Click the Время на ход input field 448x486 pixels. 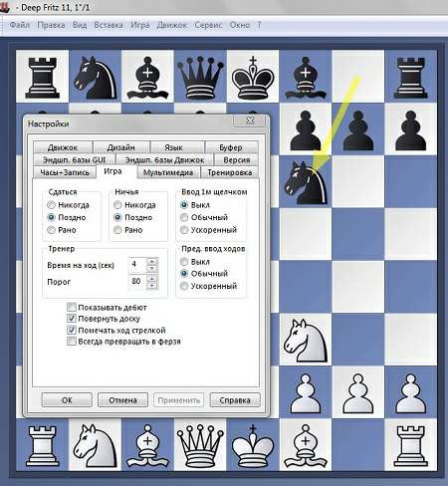point(137,265)
